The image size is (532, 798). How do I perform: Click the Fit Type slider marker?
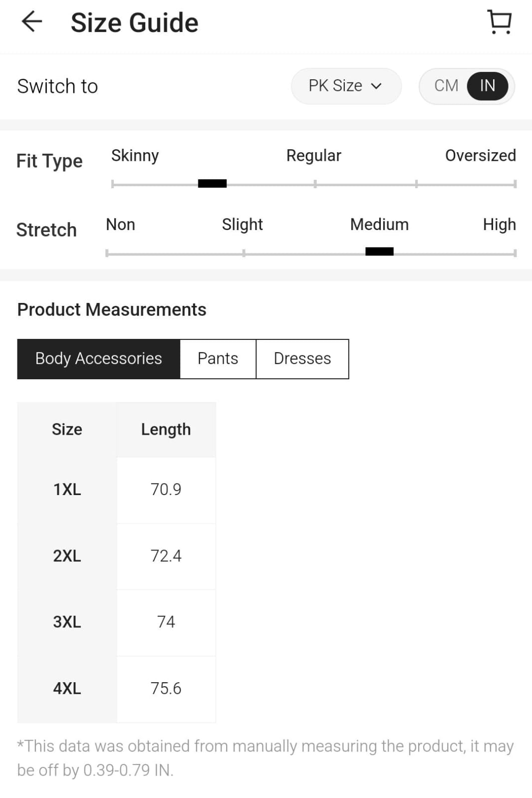point(212,184)
